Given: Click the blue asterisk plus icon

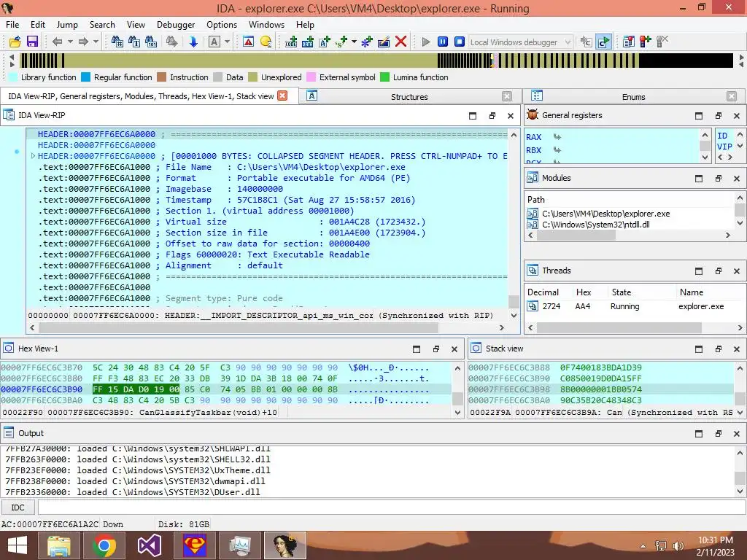Looking at the screenshot, I should (x=366, y=42).
